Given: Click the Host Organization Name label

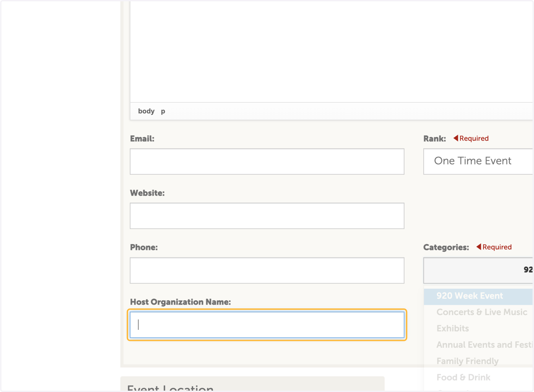Looking at the screenshot, I should pyautogui.click(x=180, y=302).
